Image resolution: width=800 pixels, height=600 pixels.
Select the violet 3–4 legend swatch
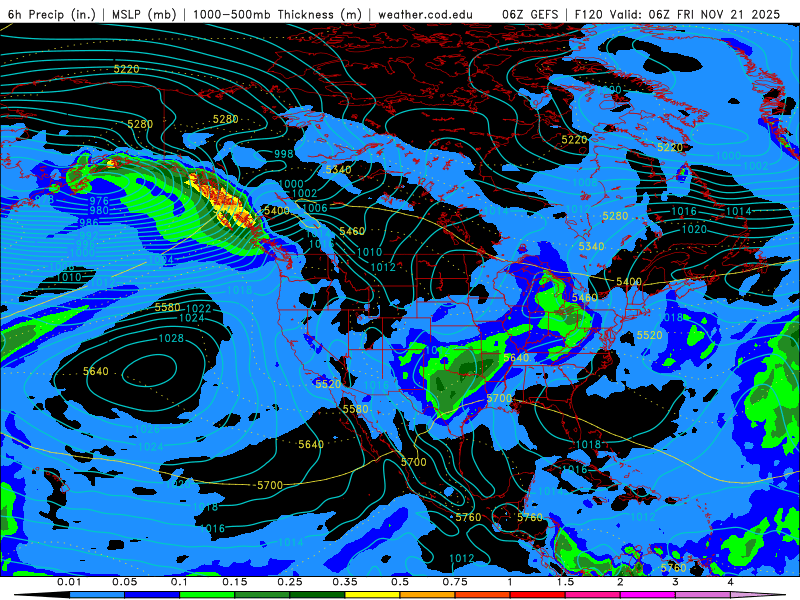[703, 595]
